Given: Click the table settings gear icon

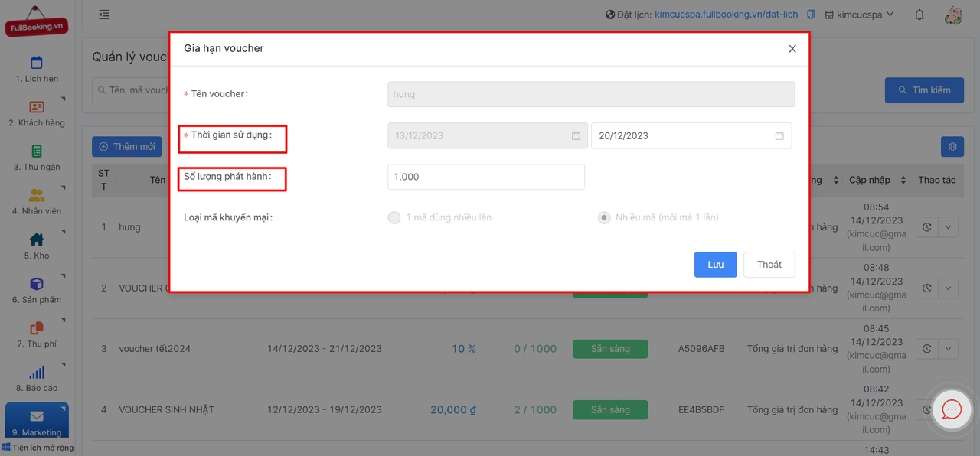Looking at the screenshot, I should tap(952, 146).
